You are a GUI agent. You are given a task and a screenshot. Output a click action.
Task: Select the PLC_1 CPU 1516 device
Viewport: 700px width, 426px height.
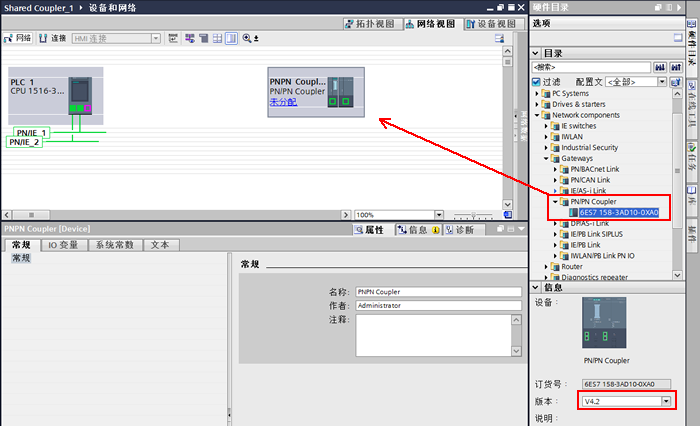(56, 96)
